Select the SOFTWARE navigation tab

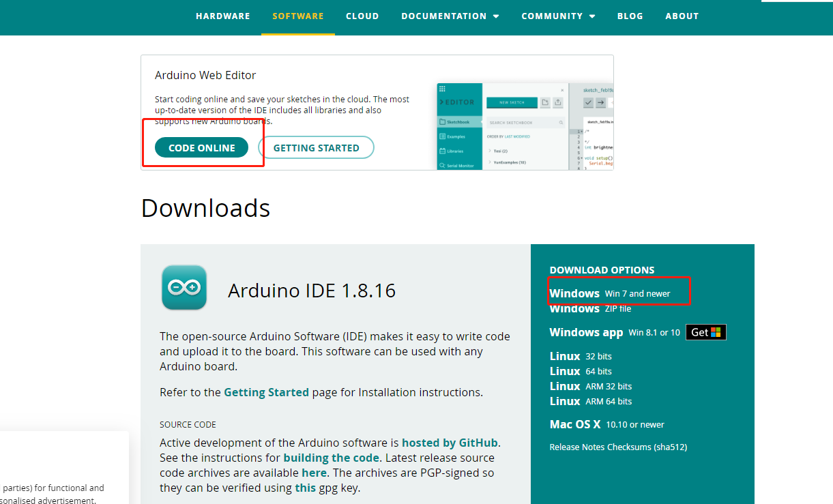pos(298,16)
